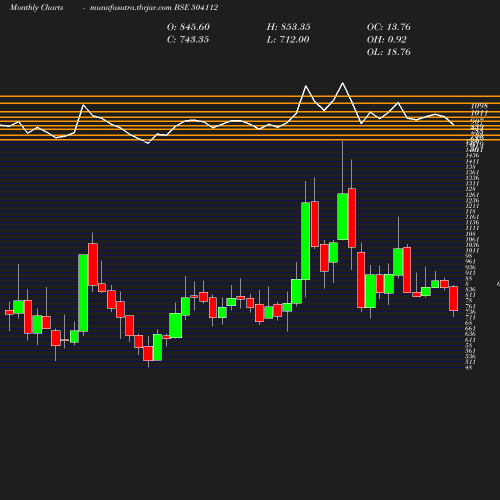The image size is (500, 500).
Task: Click the 'munafasutra.tbrjar.com BSE 504112' source label
Action: (154, 7)
